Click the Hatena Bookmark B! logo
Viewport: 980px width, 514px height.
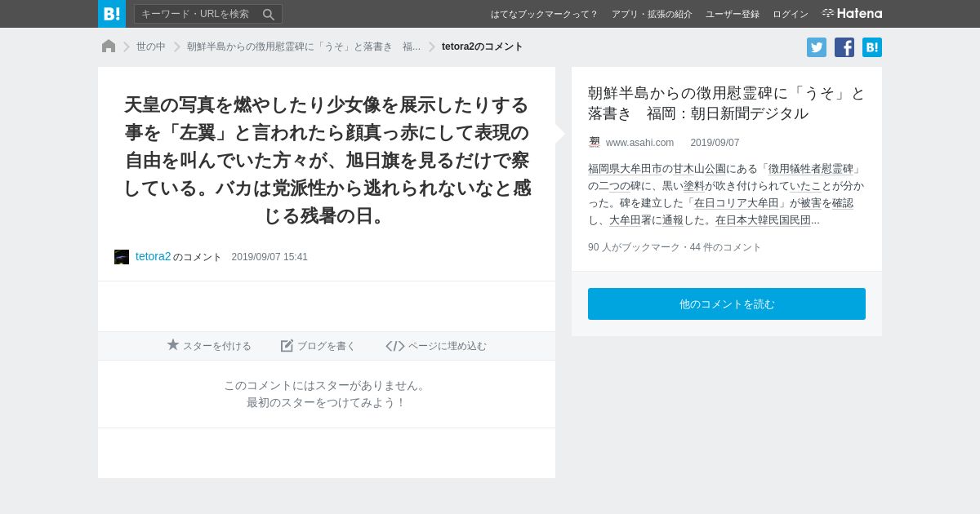pos(112,14)
